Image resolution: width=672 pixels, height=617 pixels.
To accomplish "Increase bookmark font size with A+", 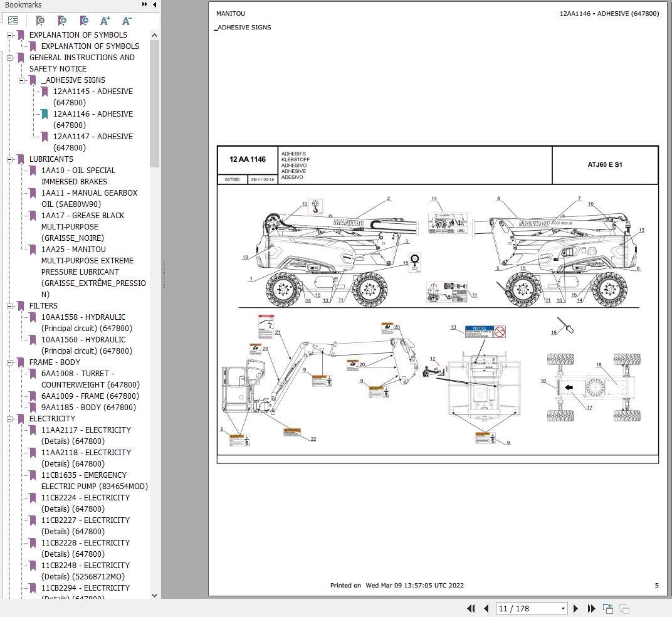I will pos(105,21).
